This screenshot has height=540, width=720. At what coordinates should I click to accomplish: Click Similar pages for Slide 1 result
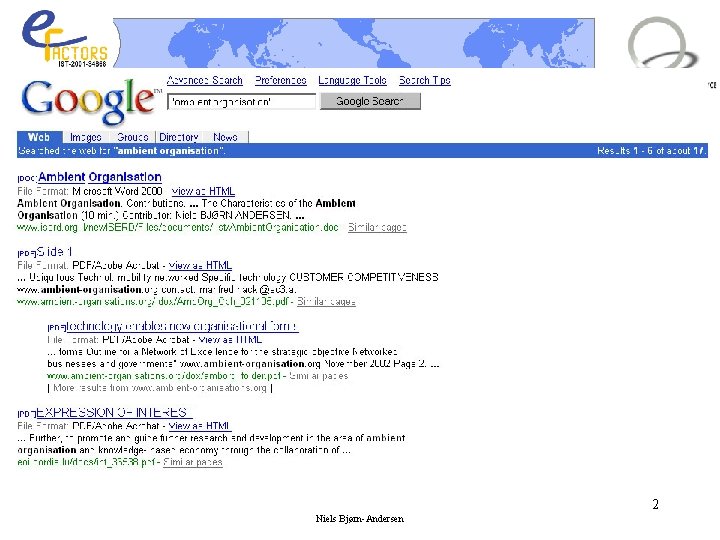326,302
